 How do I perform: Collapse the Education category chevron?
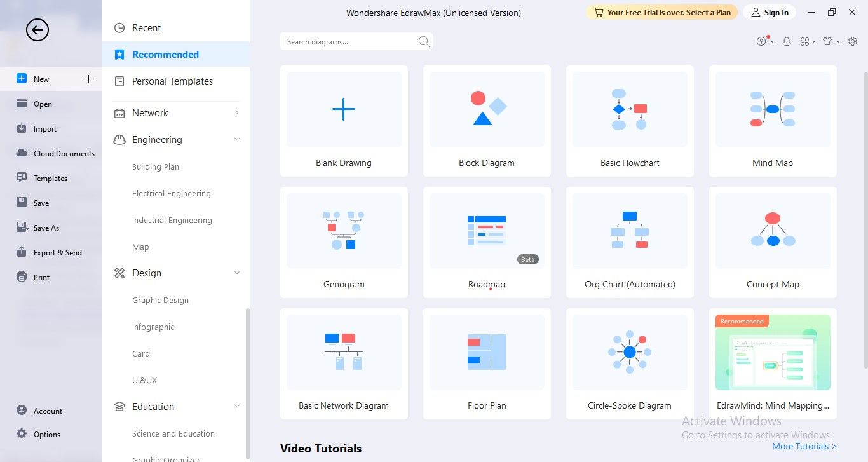point(237,407)
